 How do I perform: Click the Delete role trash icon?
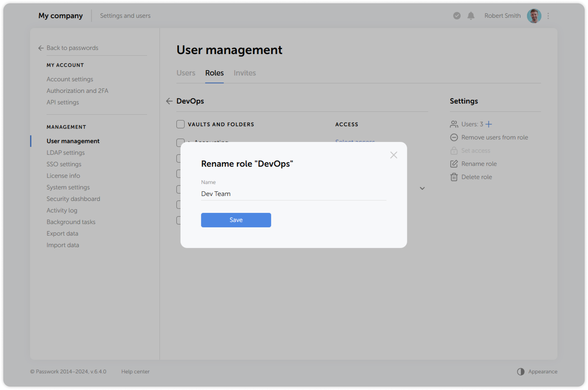coord(454,177)
